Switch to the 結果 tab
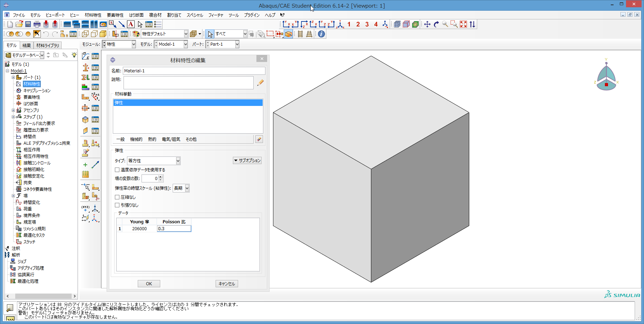Viewport: 644px width, 324px height. click(x=27, y=45)
